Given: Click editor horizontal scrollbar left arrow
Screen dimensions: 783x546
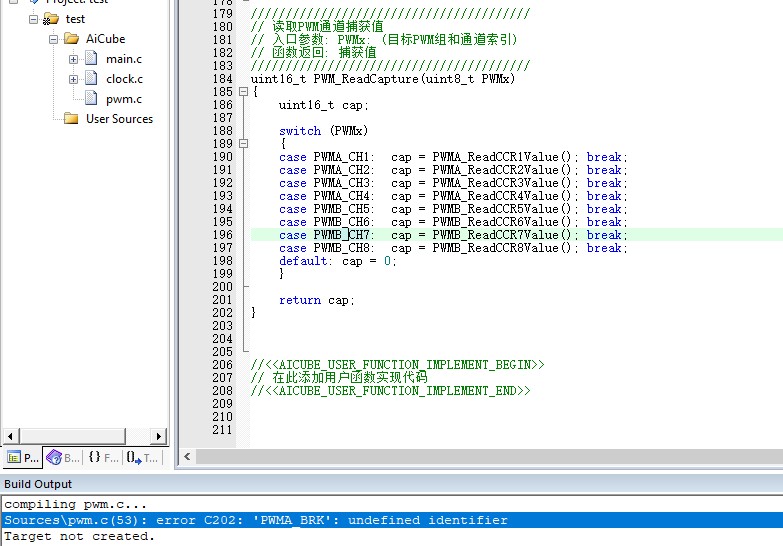Looking at the screenshot, I should click(x=187, y=457).
